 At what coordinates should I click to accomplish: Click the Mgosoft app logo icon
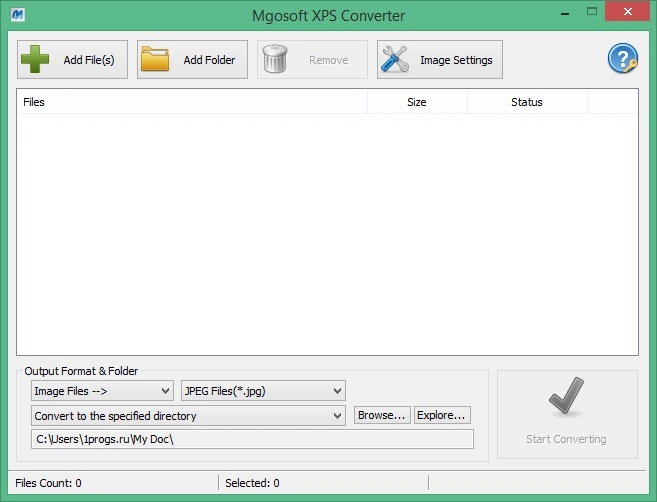(x=18, y=15)
